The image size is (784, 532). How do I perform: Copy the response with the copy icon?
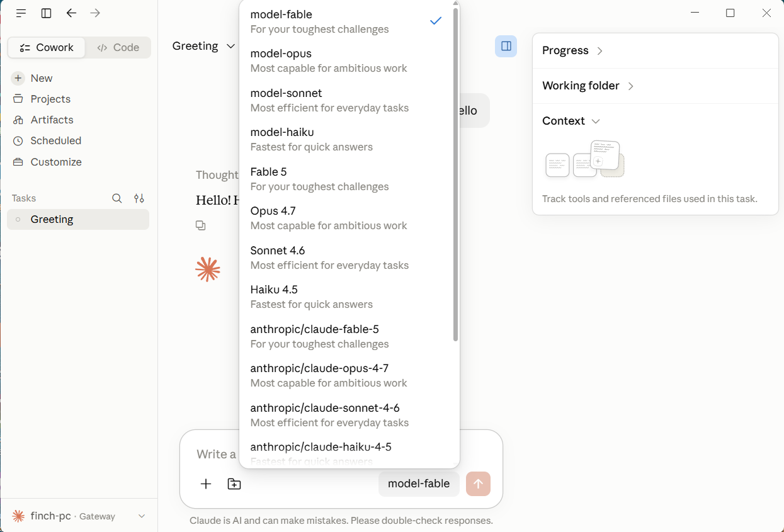coord(201,225)
